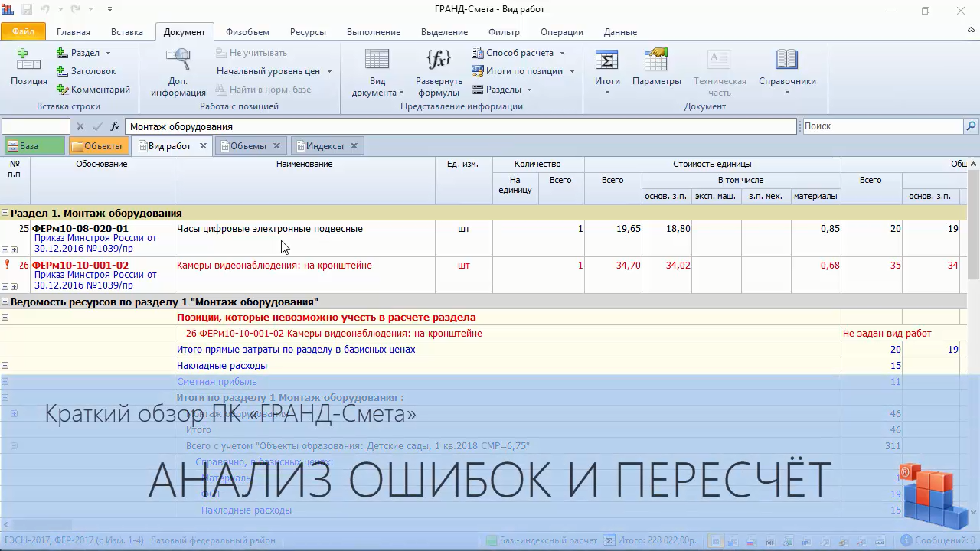The image size is (980, 551).
Task: Open the Раздел dropdown arrow
Action: [108, 53]
